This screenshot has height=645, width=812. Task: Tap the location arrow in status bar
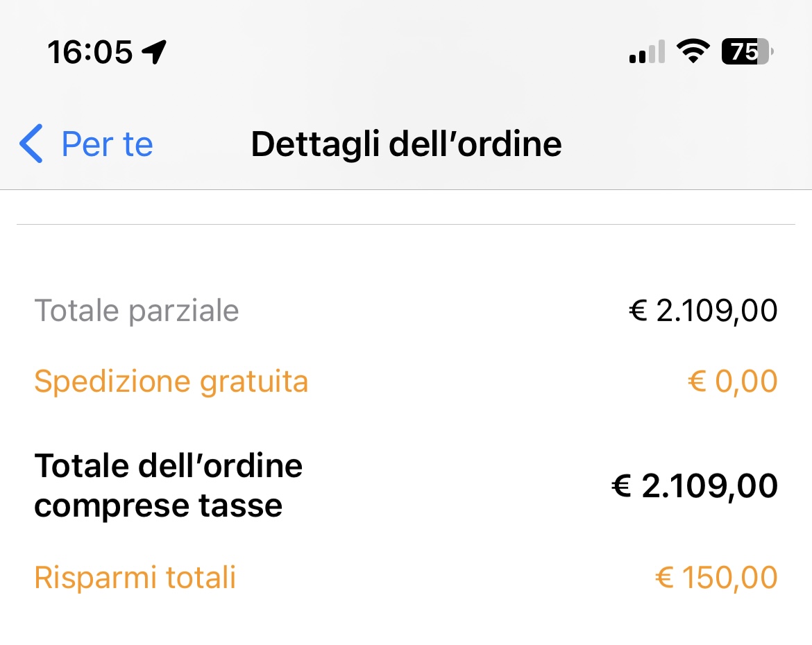tap(154, 51)
